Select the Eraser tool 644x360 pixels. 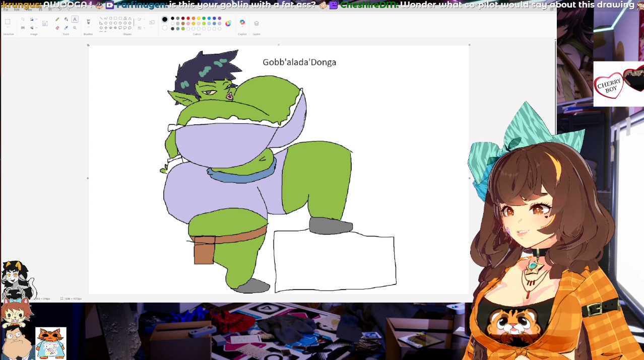pyautogui.click(x=57, y=28)
